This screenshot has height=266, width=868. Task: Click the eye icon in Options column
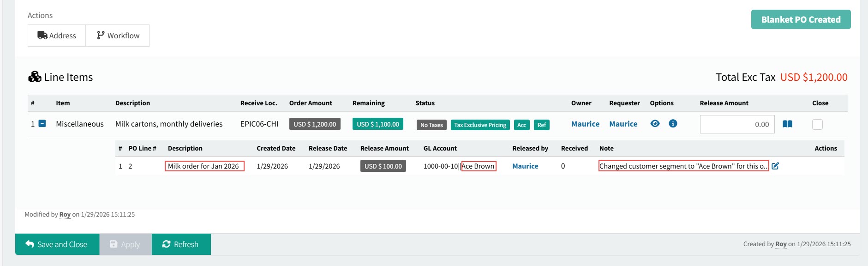655,124
